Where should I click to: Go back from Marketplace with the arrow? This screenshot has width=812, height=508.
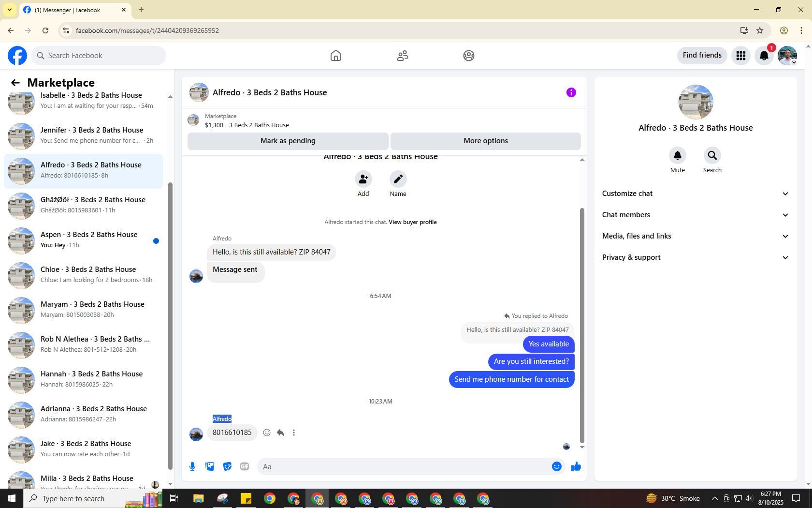tap(15, 83)
